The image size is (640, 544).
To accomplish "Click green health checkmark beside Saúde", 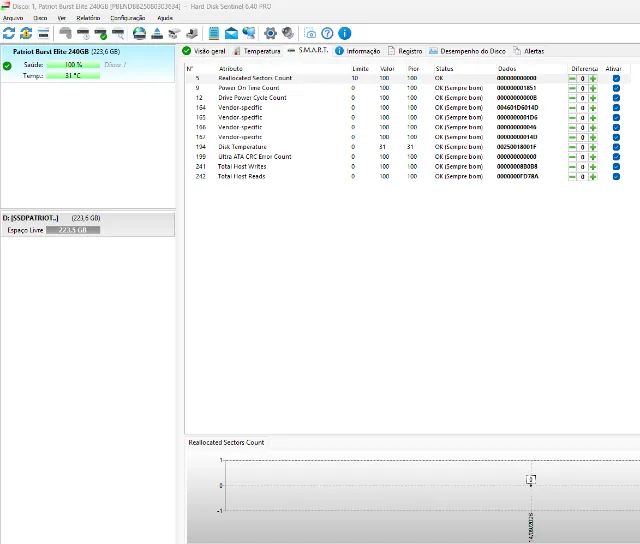I will tap(7, 66).
